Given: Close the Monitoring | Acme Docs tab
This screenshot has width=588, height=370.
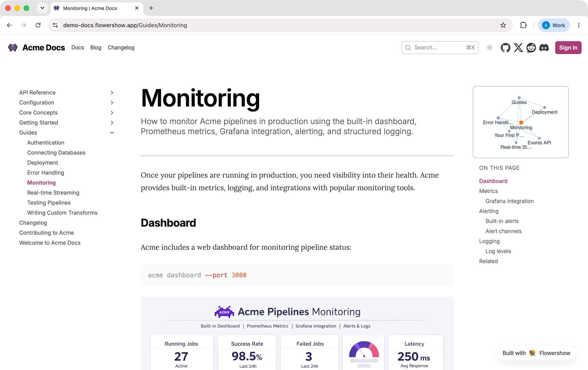Looking at the screenshot, I should pos(137,8).
